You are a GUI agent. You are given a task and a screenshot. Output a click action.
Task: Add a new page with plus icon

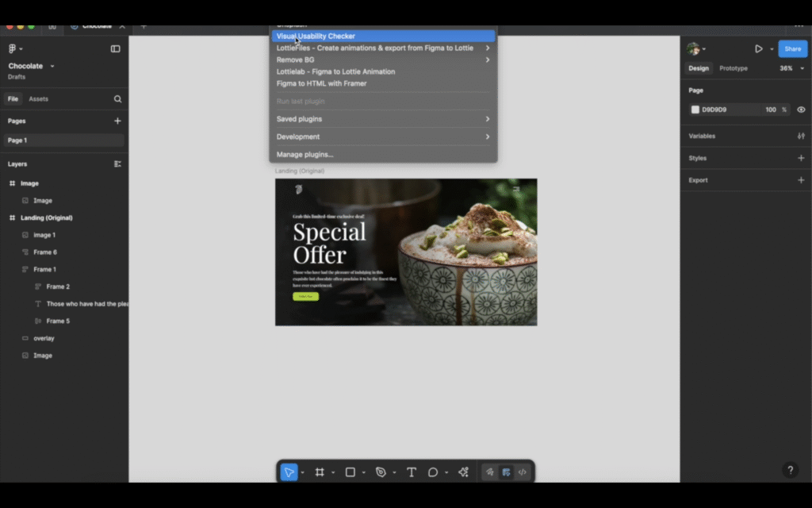(117, 121)
